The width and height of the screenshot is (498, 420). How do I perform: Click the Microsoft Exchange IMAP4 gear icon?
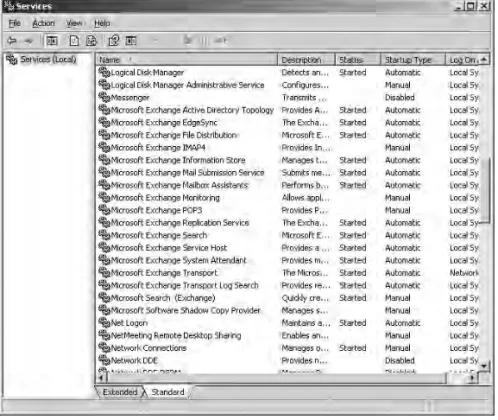(104, 147)
